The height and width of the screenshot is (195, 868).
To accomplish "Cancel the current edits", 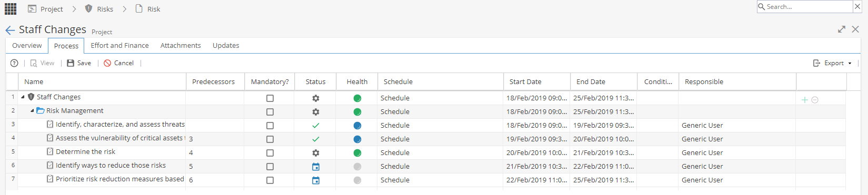I will point(119,63).
